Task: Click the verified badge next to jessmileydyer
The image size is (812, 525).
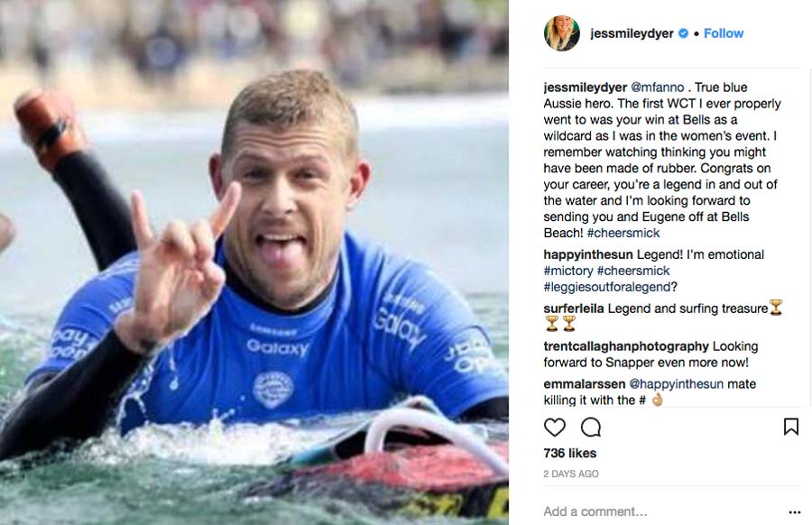Action: [684, 33]
